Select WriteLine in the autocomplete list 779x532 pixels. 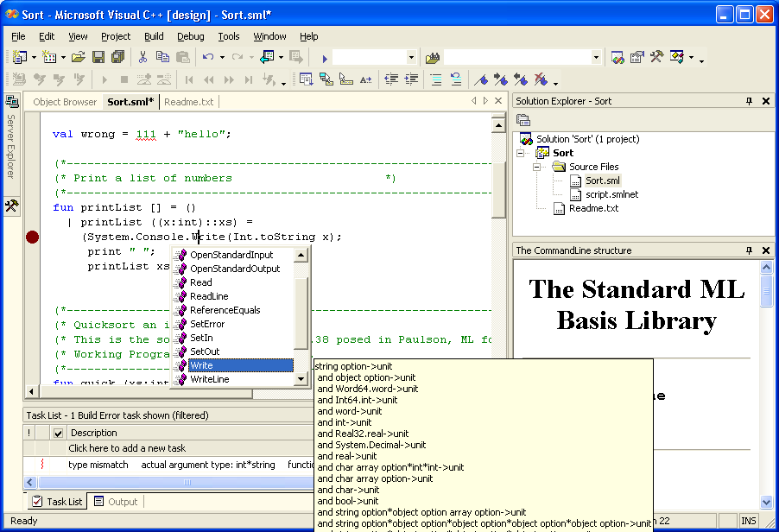(x=209, y=379)
